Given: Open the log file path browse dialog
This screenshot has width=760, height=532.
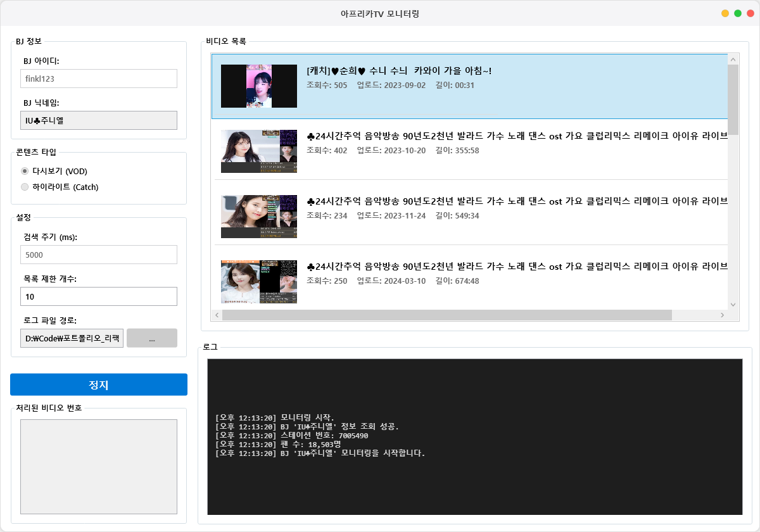Looking at the screenshot, I should (151, 338).
